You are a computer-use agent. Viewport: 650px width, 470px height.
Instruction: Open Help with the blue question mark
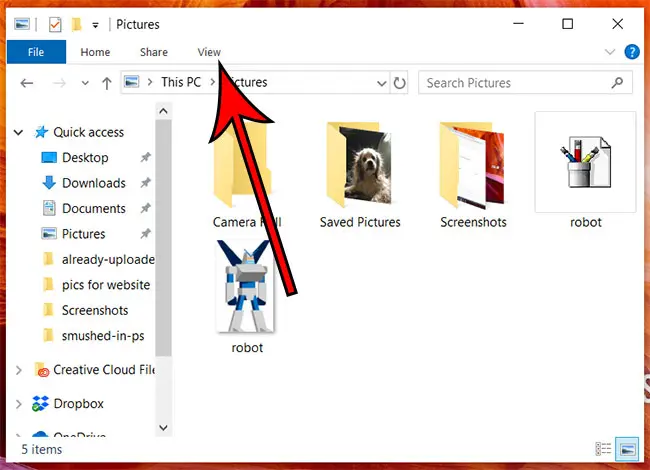click(632, 52)
